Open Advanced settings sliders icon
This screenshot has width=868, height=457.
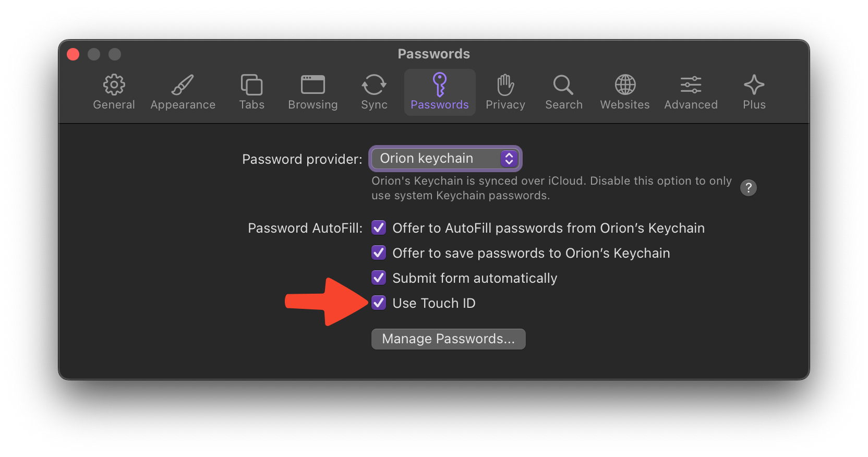coord(691,85)
